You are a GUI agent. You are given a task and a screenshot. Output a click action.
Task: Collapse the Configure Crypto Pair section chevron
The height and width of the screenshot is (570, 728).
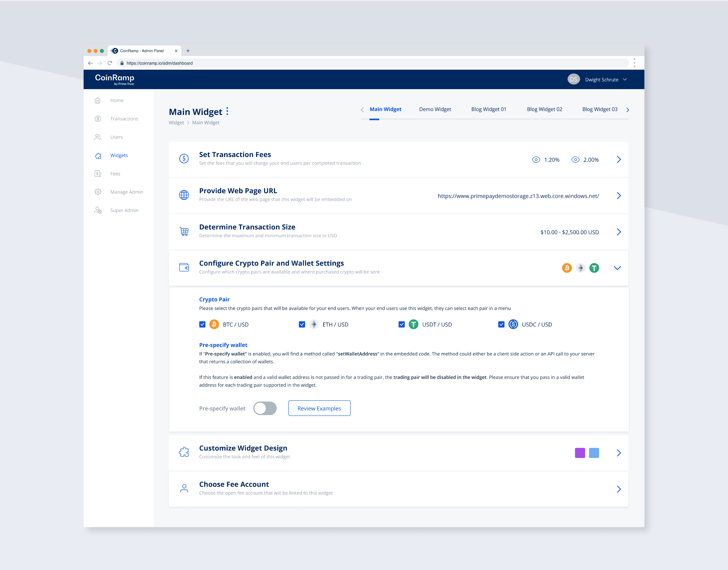[617, 268]
